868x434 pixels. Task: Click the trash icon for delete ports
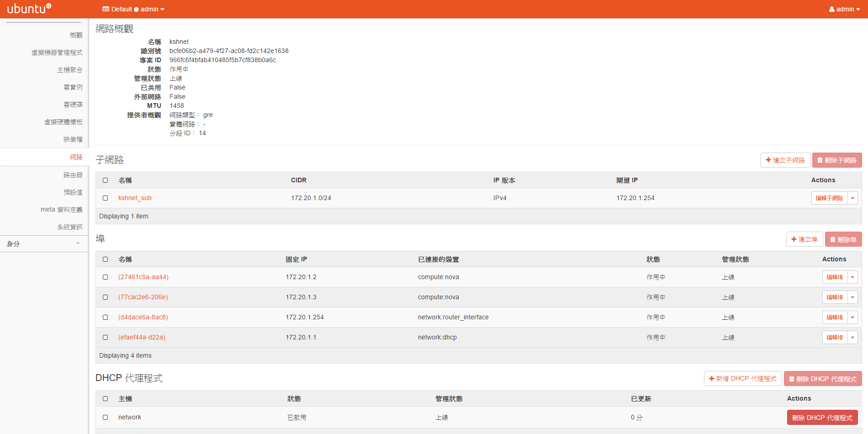833,239
